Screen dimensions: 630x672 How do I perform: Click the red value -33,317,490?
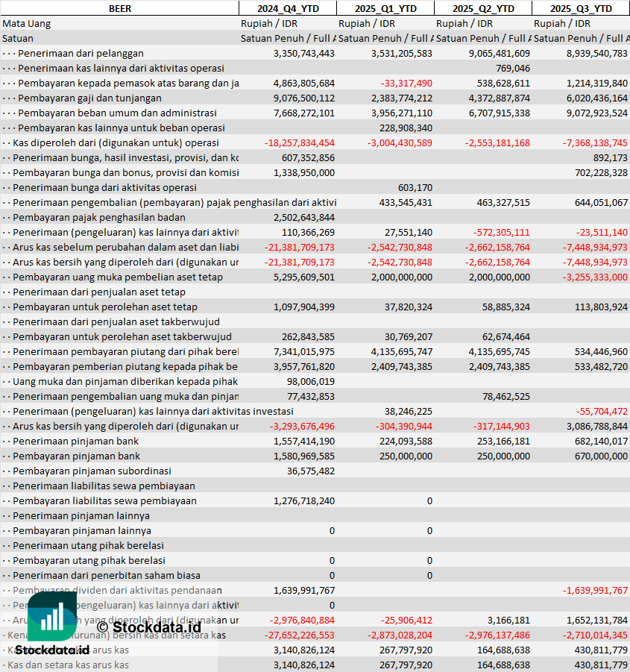406,83
